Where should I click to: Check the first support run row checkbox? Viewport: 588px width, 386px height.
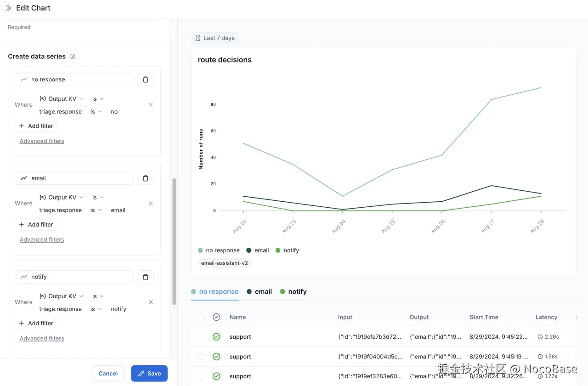click(x=201, y=337)
